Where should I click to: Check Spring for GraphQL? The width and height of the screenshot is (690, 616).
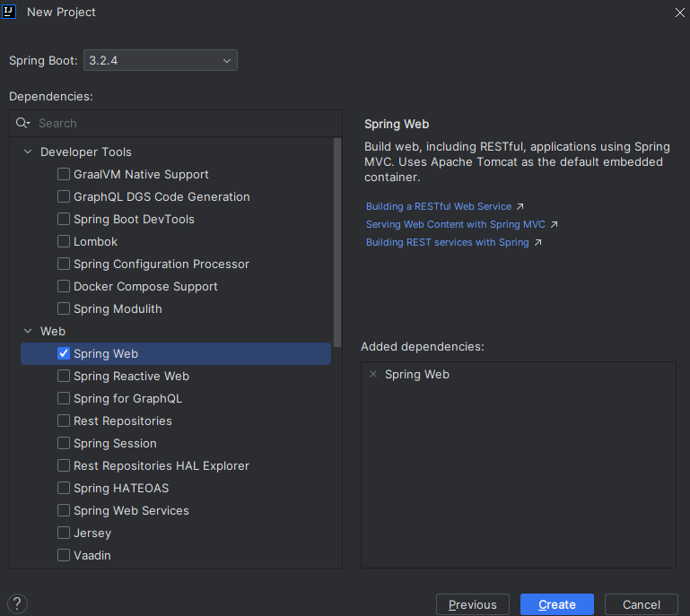pyautogui.click(x=64, y=398)
